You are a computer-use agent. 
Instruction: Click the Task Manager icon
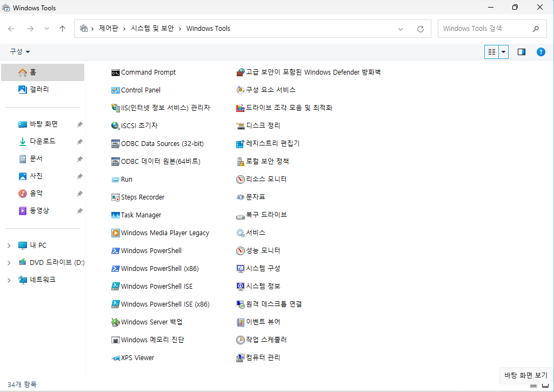115,215
